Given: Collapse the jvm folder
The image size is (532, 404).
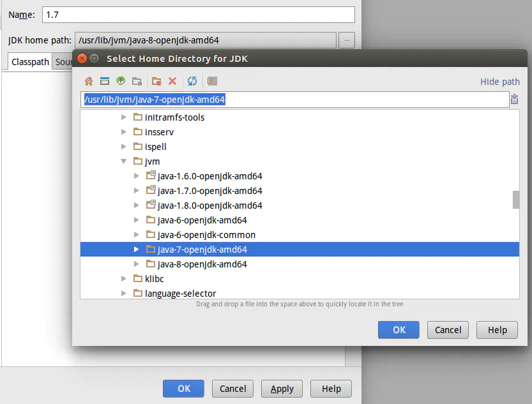Looking at the screenshot, I should click(123, 161).
